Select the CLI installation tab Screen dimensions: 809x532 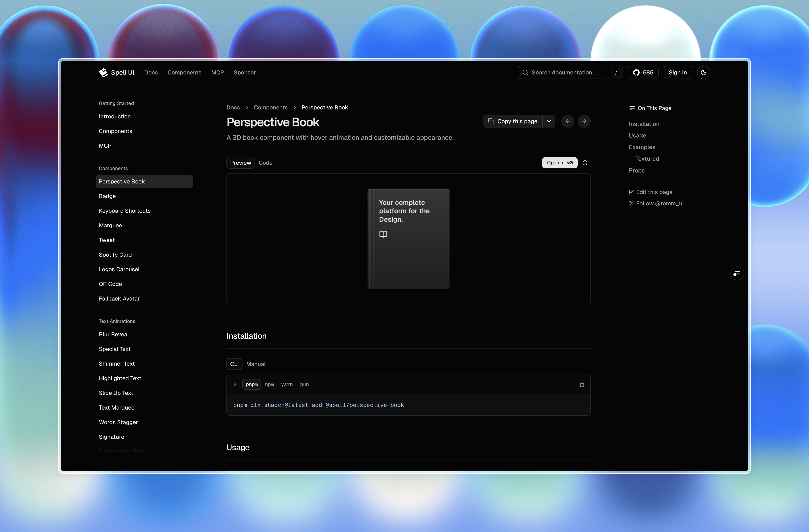coord(234,364)
